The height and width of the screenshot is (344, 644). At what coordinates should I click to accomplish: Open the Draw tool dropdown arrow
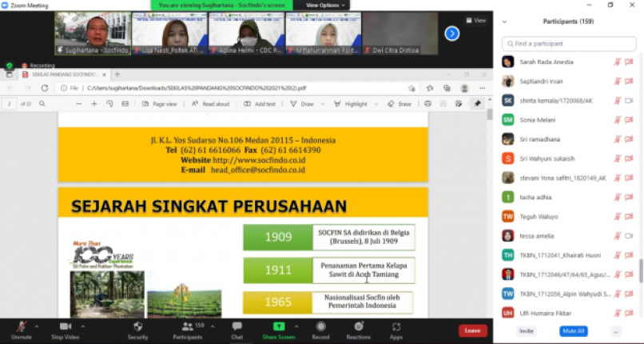(323, 104)
